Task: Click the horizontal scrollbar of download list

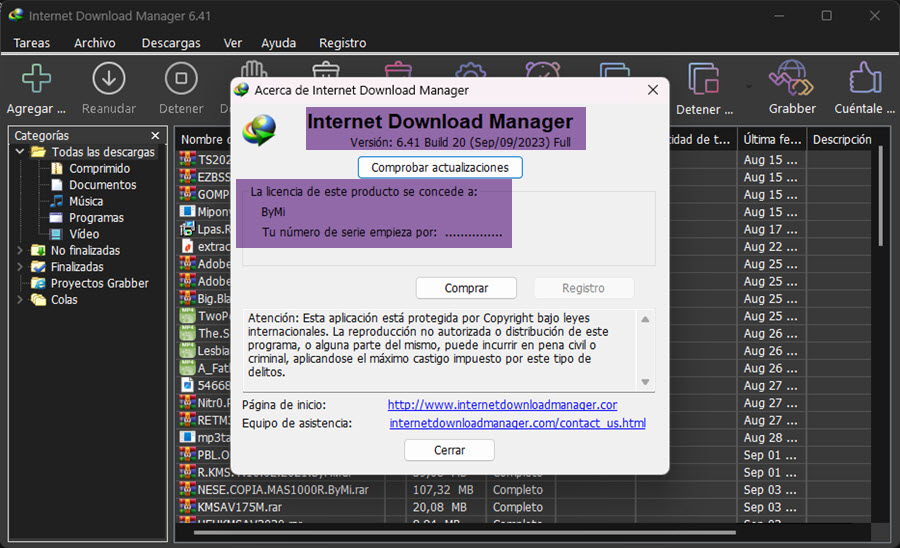Action: (465, 533)
